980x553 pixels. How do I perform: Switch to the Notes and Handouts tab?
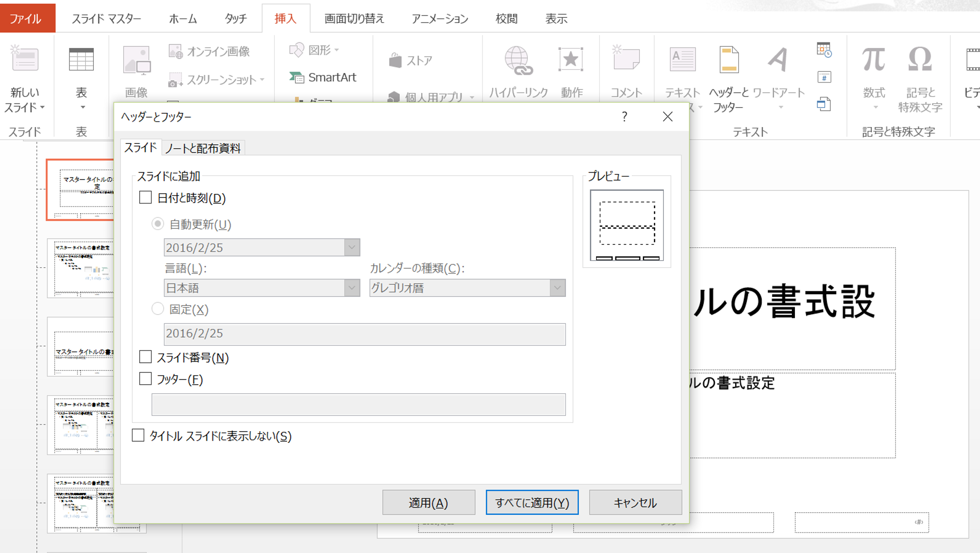click(203, 148)
